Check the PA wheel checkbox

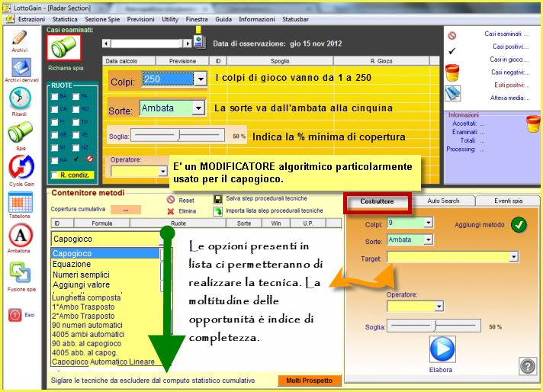(x=76, y=96)
